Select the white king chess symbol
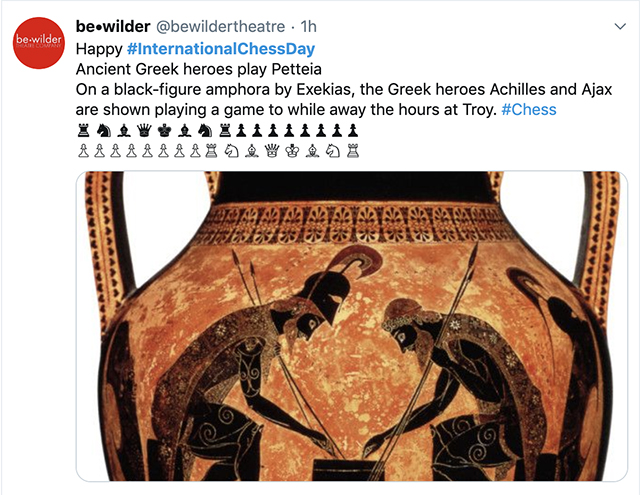 click(292, 151)
